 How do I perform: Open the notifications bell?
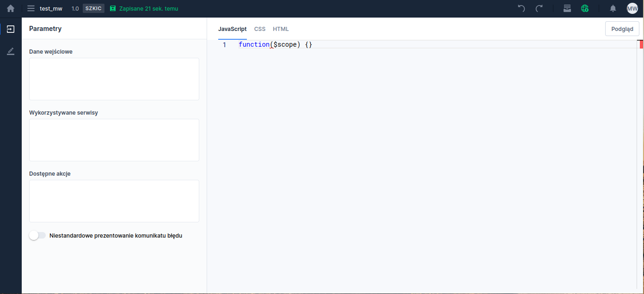[613, 8]
